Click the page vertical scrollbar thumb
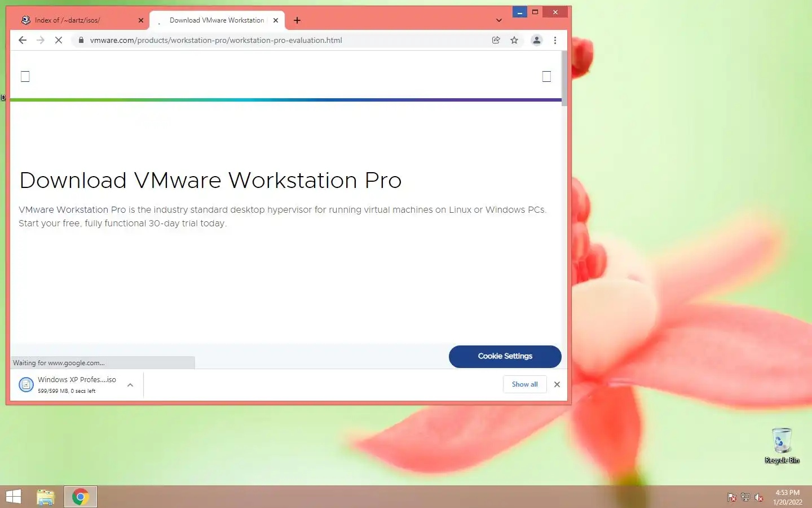 pos(564,77)
